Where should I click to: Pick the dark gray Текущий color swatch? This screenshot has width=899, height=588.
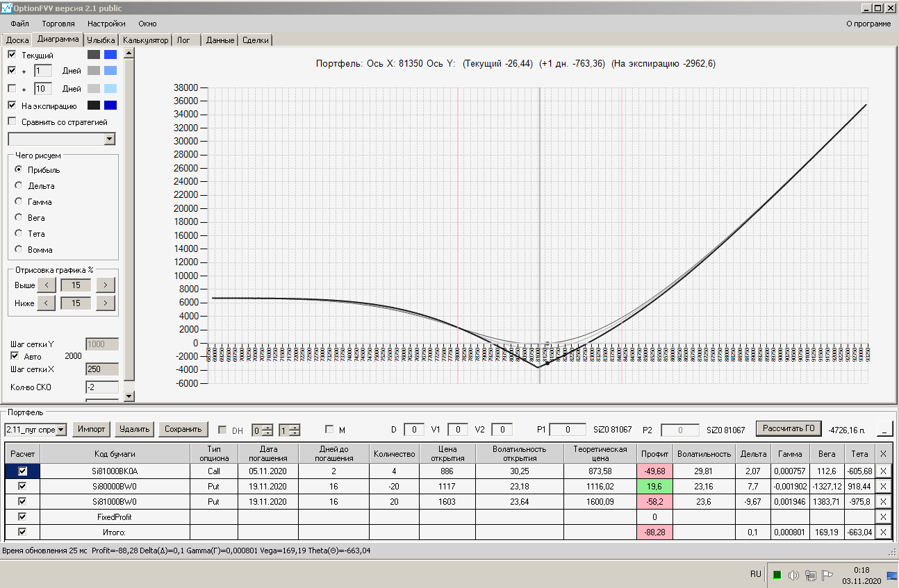tap(94, 54)
